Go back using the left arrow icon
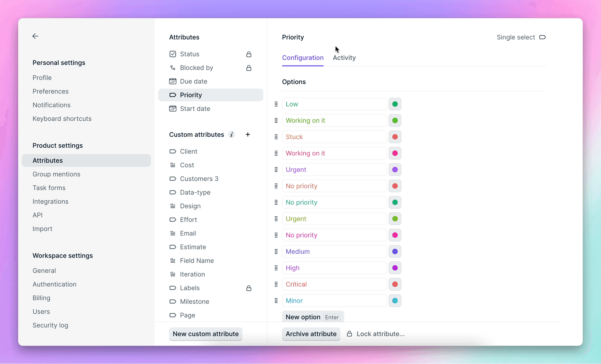 click(35, 36)
